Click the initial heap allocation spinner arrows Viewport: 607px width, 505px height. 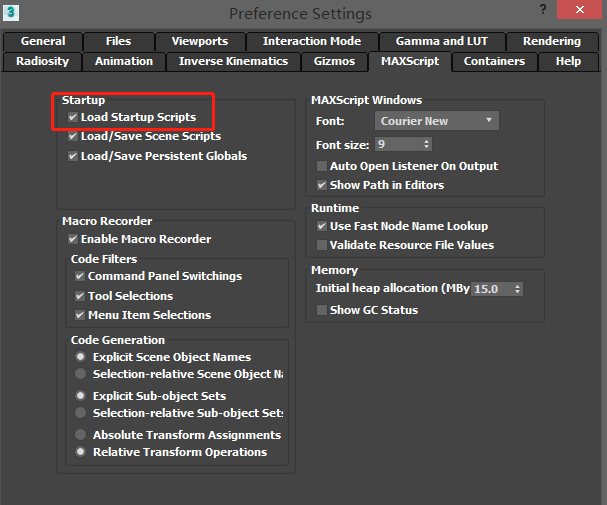(x=517, y=289)
